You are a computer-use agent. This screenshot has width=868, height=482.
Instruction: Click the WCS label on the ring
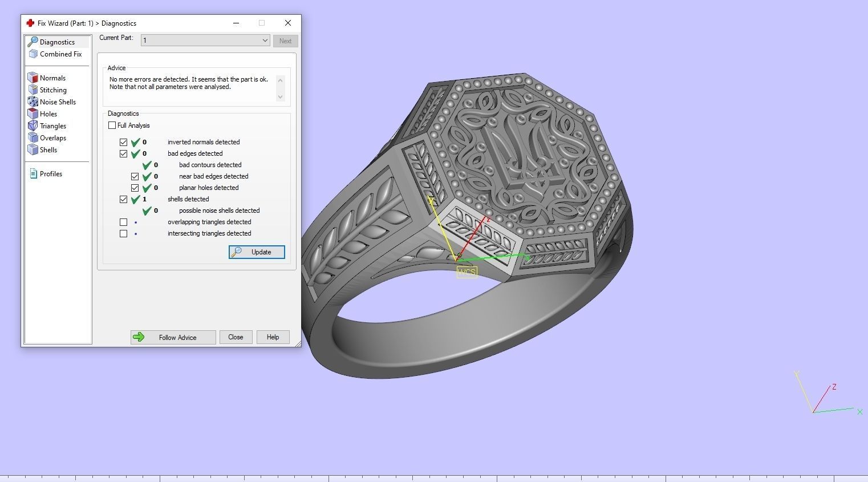pyautogui.click(x=467, y=273)
